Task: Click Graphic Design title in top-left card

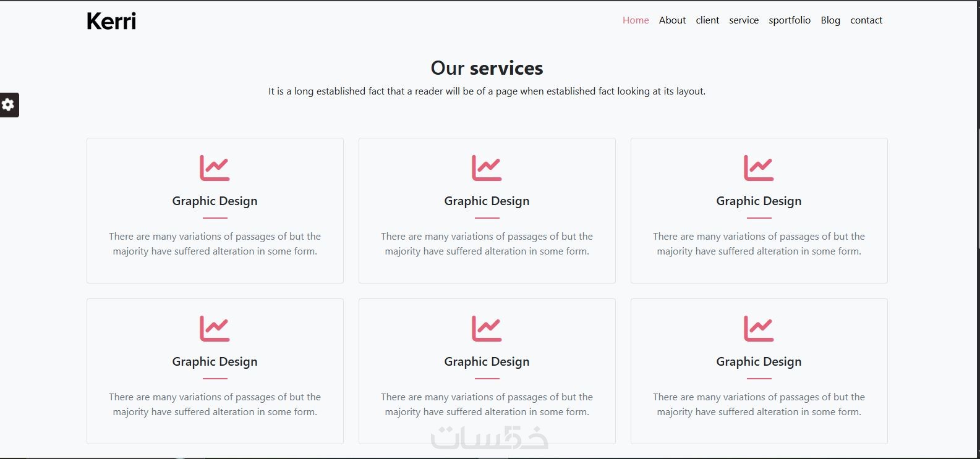Action: [x=215, y=201]
